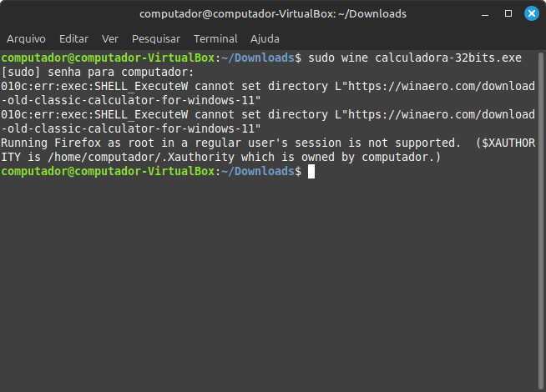This screenshot has height=392, width=546.
Task: Click the first prompt's green username text
Action: pyautogui.click(x=107, y=58)
